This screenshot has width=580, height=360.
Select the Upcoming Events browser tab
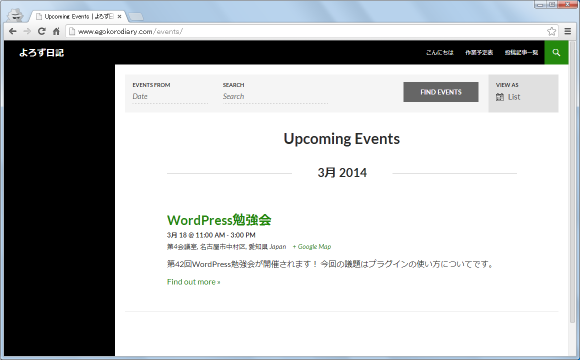78,17
